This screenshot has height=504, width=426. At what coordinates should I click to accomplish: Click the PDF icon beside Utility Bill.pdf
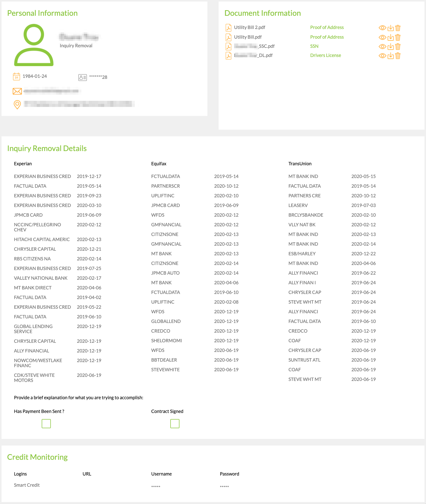[229, 37]
